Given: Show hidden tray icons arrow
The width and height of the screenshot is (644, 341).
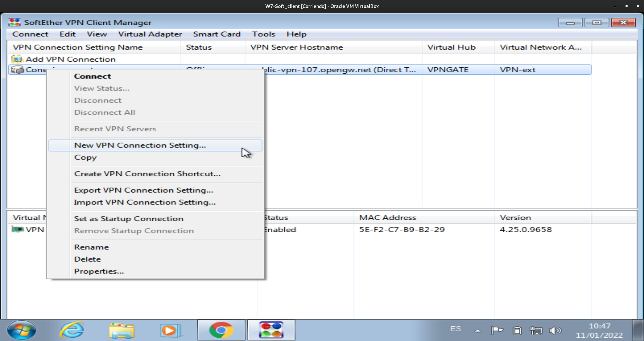Looking at the screenshot, I should pos(478,331).
